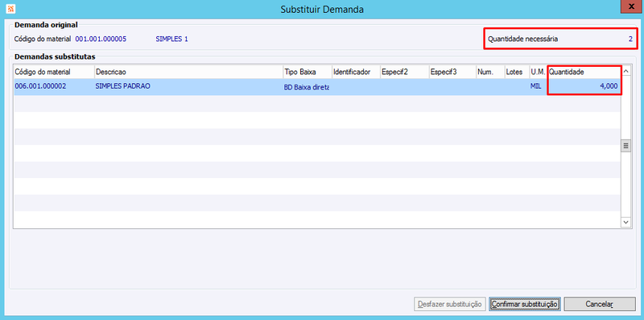644x320 pixels.
Task: Click the MIL unit cell
Action: click(539, 87)
